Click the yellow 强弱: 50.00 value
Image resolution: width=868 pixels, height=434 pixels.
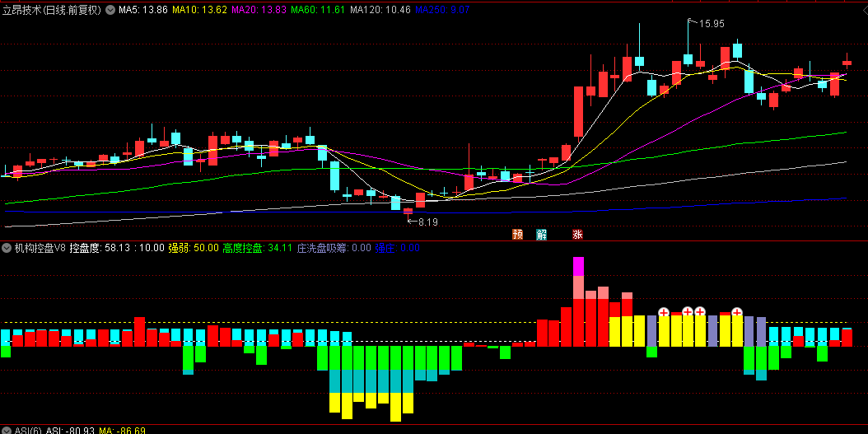tap(194, 247)
